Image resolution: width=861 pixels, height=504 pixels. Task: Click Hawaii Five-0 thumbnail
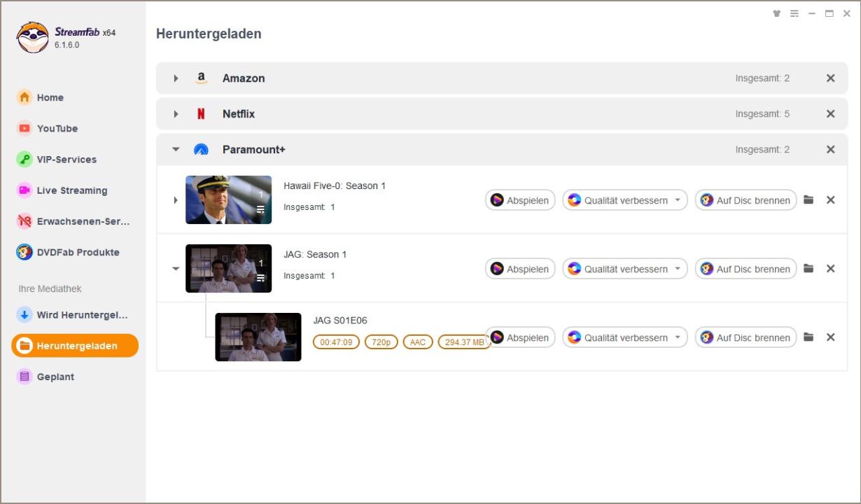[x=228, y=199]
